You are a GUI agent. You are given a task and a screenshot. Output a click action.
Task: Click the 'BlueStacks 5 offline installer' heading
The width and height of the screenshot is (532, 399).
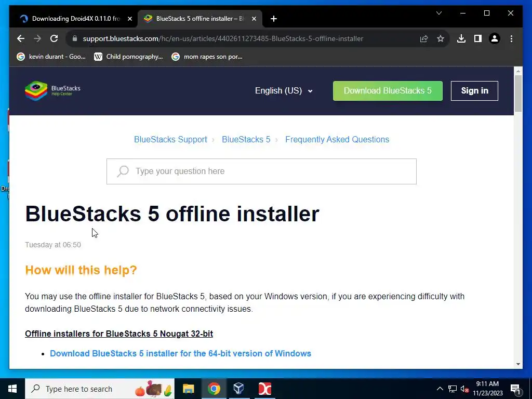pyautogui.click(x=172, y=214)
